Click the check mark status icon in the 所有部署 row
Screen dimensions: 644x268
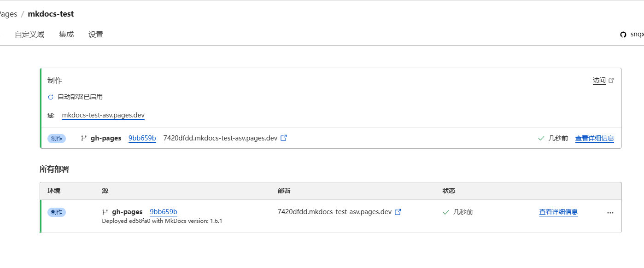pyautogui.click(x=445, y=212)
